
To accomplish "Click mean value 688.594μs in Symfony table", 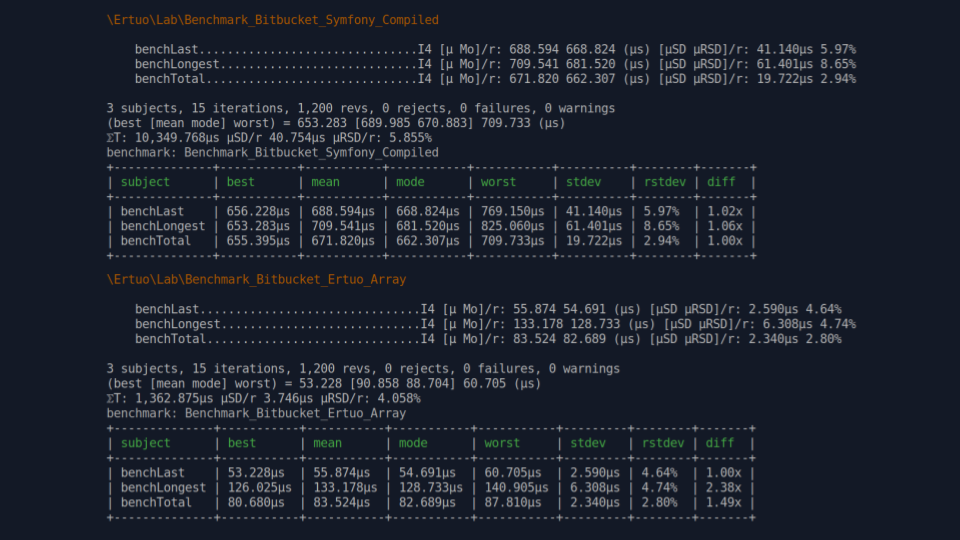I will point(343,211).
